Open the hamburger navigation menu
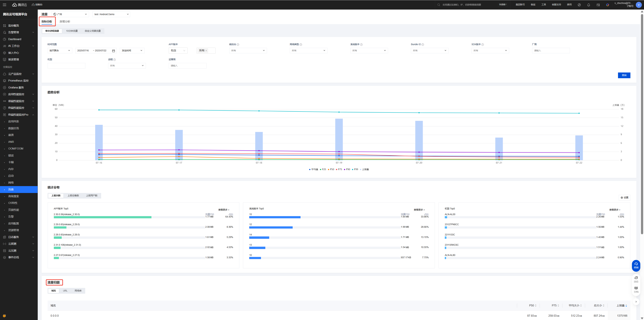Image resolution: width=644 pixels, height=320 pixels. click(5, 5)
